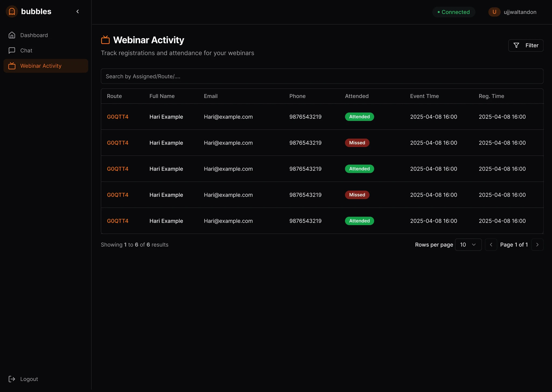Viewport: 552px width, 392px height.
Task: Open the Rows per page dropdown
Action: [468, 245]
